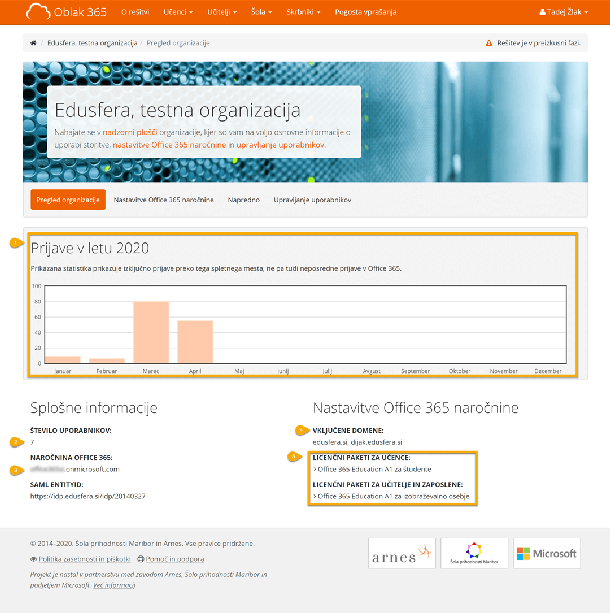Click the Oblak 365 cloud logo

pyautogui.click(x=64, y=12)
